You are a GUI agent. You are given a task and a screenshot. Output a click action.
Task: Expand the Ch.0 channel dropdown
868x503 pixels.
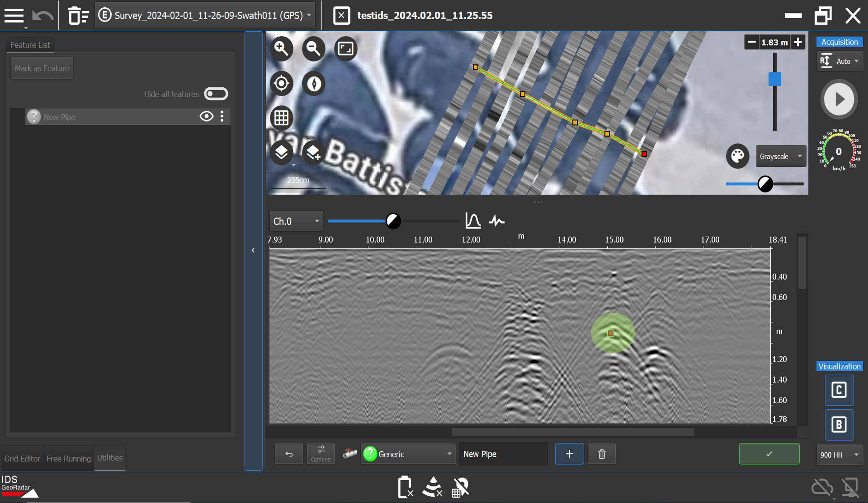pyautogui.click(x=296, y=221)
